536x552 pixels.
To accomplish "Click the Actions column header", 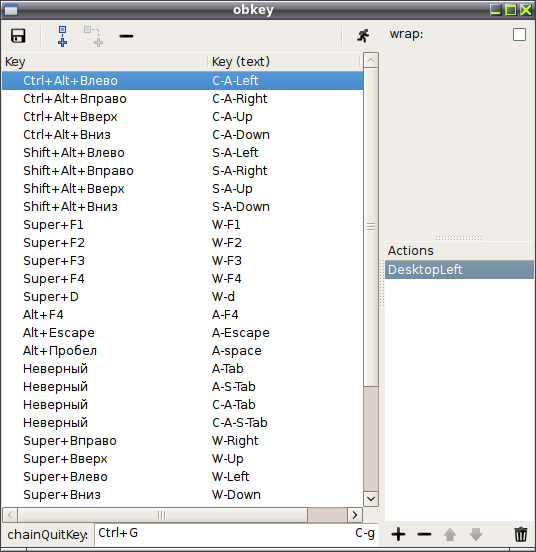I will [460, 251].
